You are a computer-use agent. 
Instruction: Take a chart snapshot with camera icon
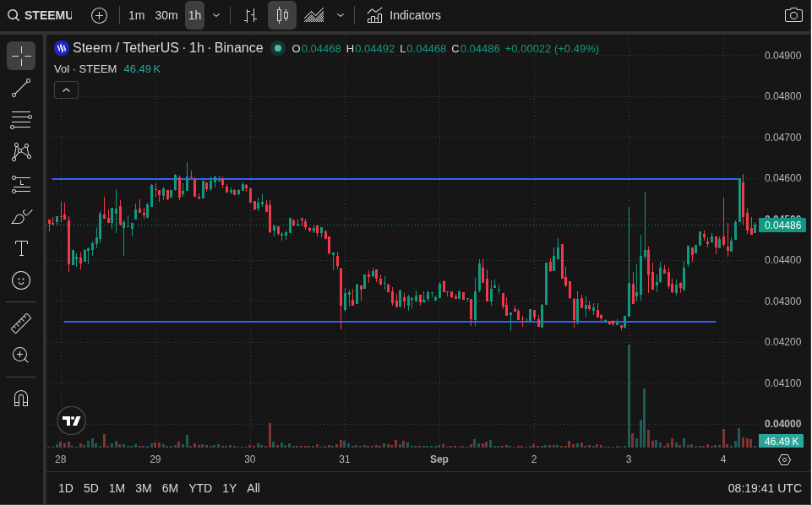coord(793,15)
